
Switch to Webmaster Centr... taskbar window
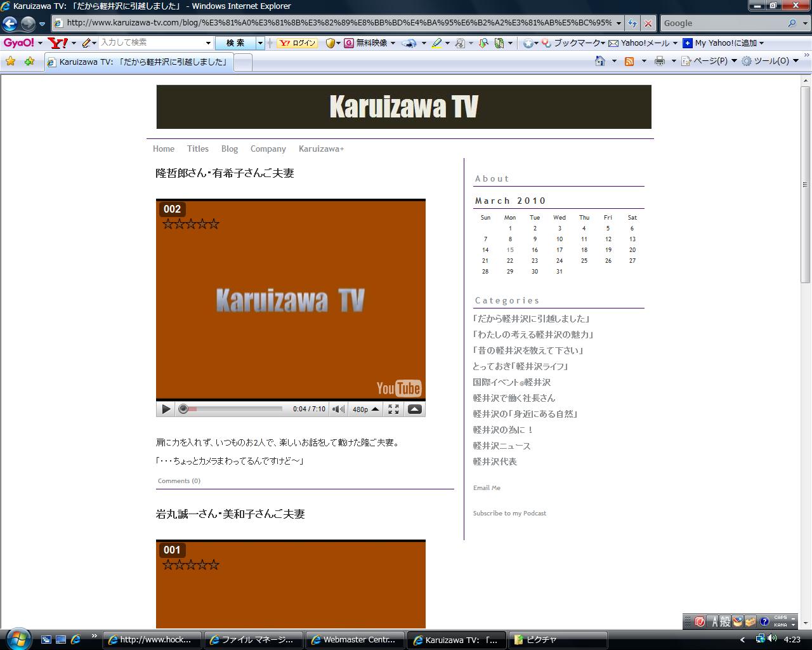[x=355, y=640]
